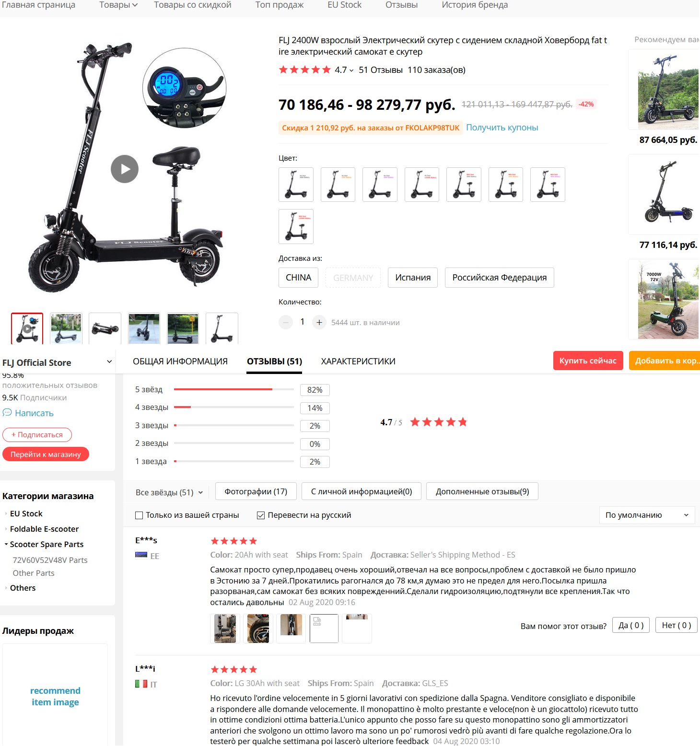The width and height of the screenshot is (700, 746).
Task: Click the Купить сейчас button
Action: [588, 361]
